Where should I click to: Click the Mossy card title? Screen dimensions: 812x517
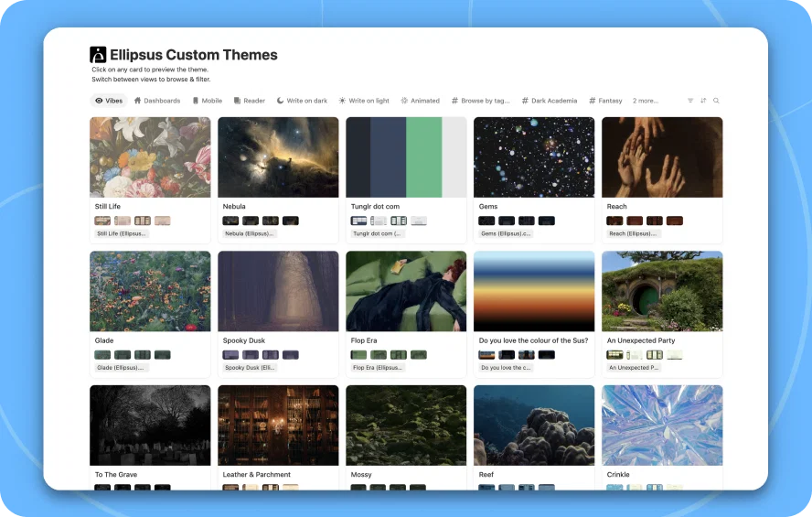[361, 475]
